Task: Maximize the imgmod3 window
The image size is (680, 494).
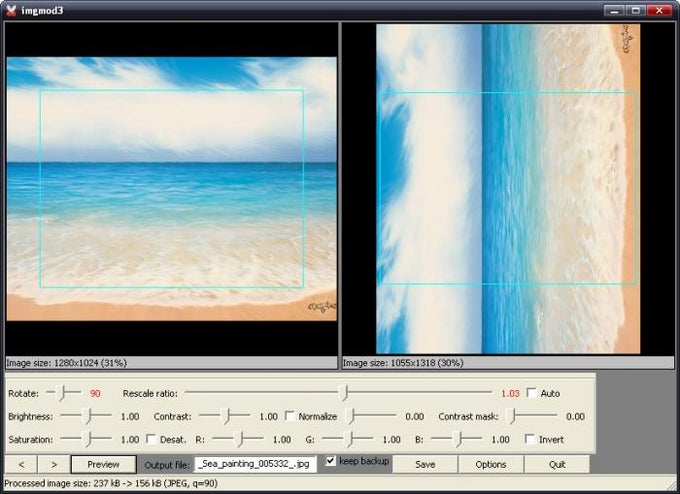Action: tap(636, 10)
